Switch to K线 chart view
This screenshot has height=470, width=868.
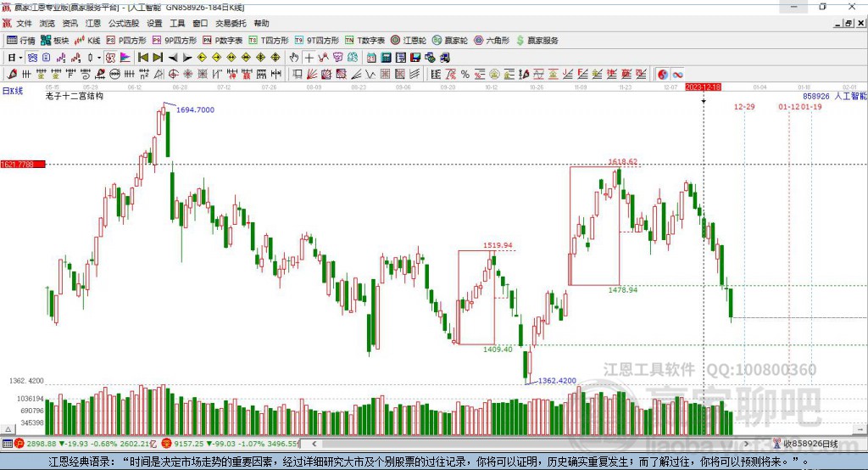[x=87, y=41]
